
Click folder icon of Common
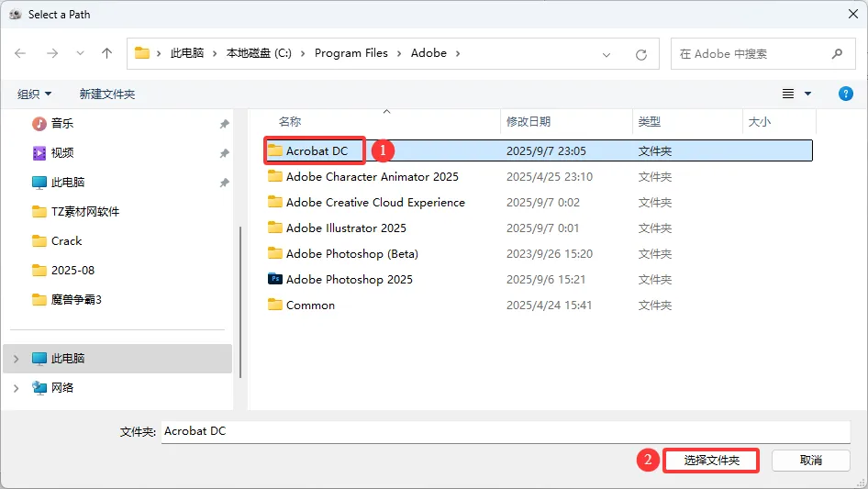275,305
